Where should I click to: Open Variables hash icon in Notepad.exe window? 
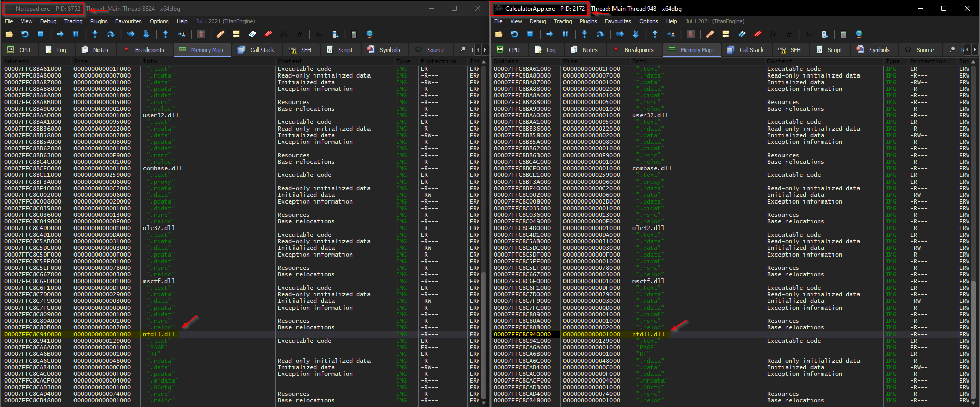pos(299,34)
